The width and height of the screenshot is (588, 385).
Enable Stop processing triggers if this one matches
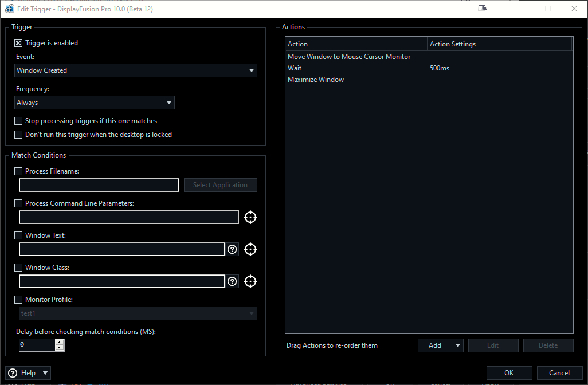point(18,121)
